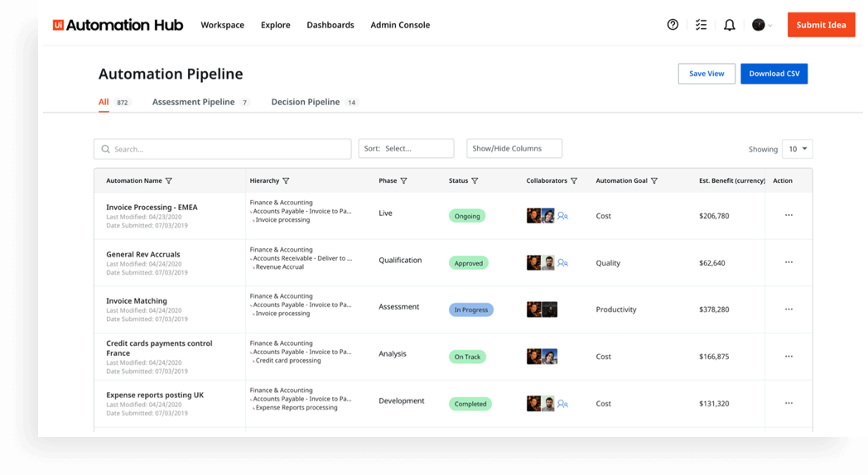Open the Workspace menu
This screenshot has width=868, height=475.
click(223, 25)
